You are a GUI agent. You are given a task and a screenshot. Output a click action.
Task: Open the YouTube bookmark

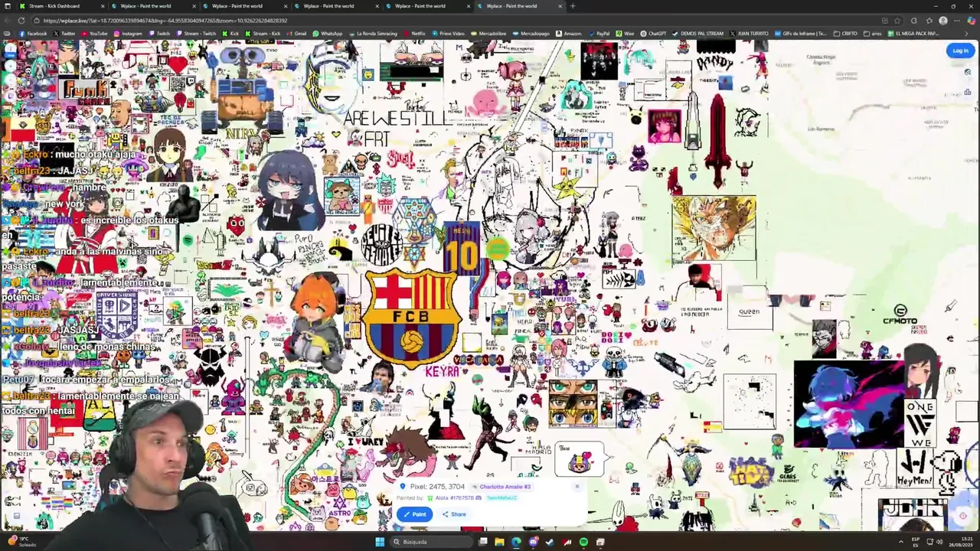pos(94,34)
